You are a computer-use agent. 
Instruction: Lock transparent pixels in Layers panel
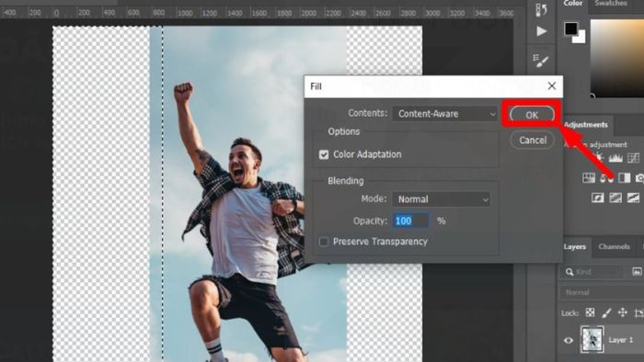point(591,312)
